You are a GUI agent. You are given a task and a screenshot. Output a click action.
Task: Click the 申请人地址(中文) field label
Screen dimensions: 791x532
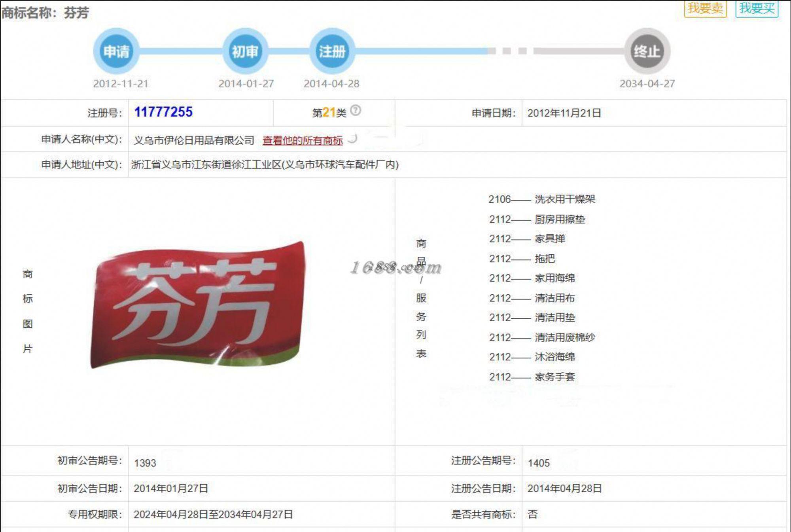click(82, 165)
